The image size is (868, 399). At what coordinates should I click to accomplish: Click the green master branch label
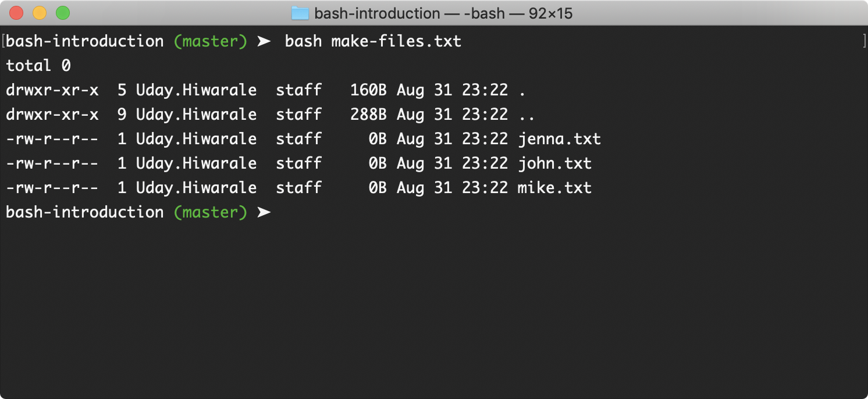point(211,41)
